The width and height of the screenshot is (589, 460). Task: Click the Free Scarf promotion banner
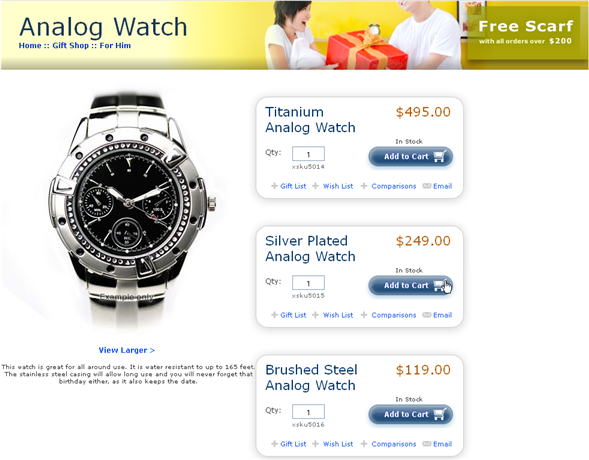click(x=525, y=33)
